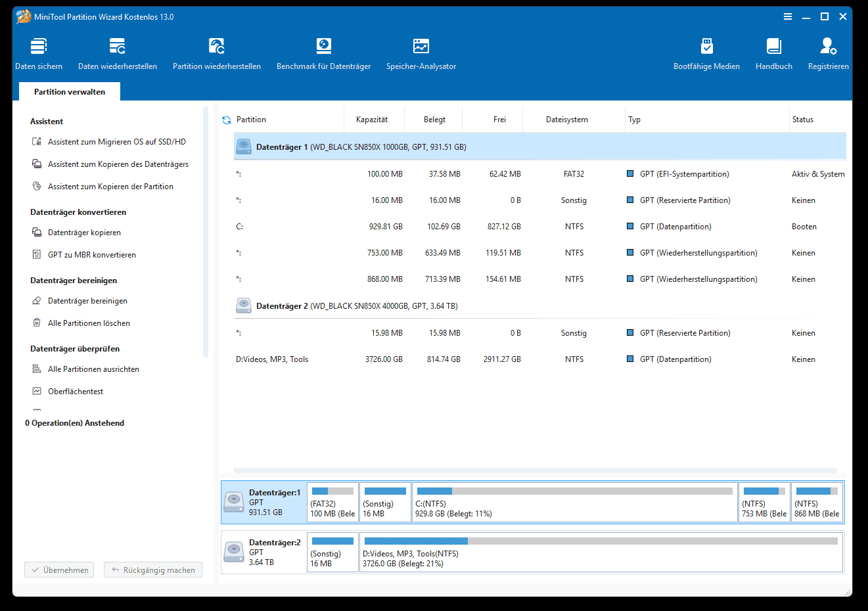Choose GPT zu MBR konvertieren
Viewport: 868px width, 611px height.
[84, 255]
